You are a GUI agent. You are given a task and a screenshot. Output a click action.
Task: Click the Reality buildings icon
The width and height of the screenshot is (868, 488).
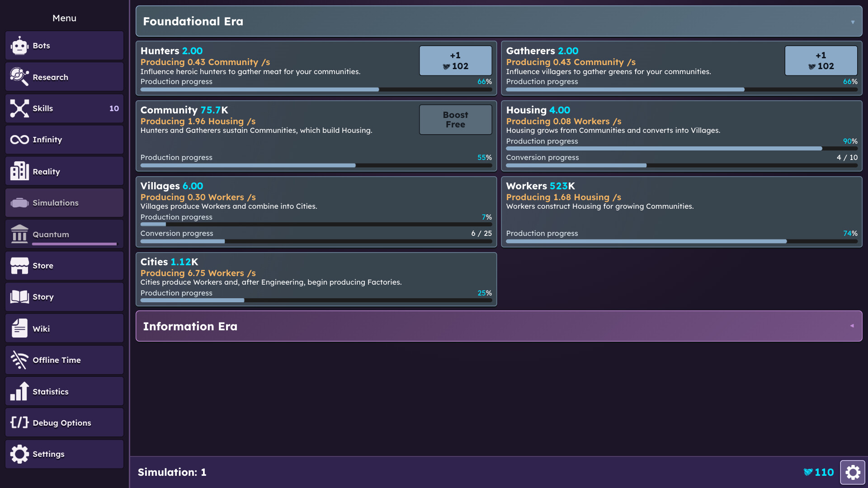(x=19, y=171)
